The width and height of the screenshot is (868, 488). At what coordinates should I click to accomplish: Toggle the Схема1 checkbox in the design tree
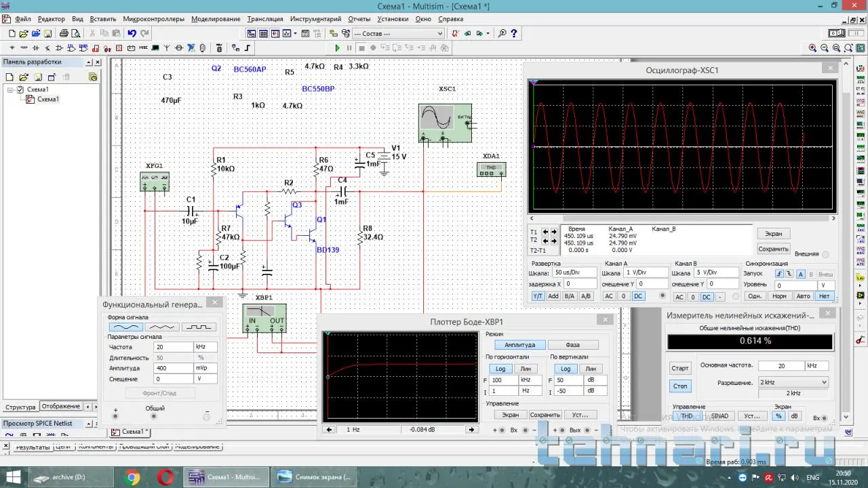20,89
